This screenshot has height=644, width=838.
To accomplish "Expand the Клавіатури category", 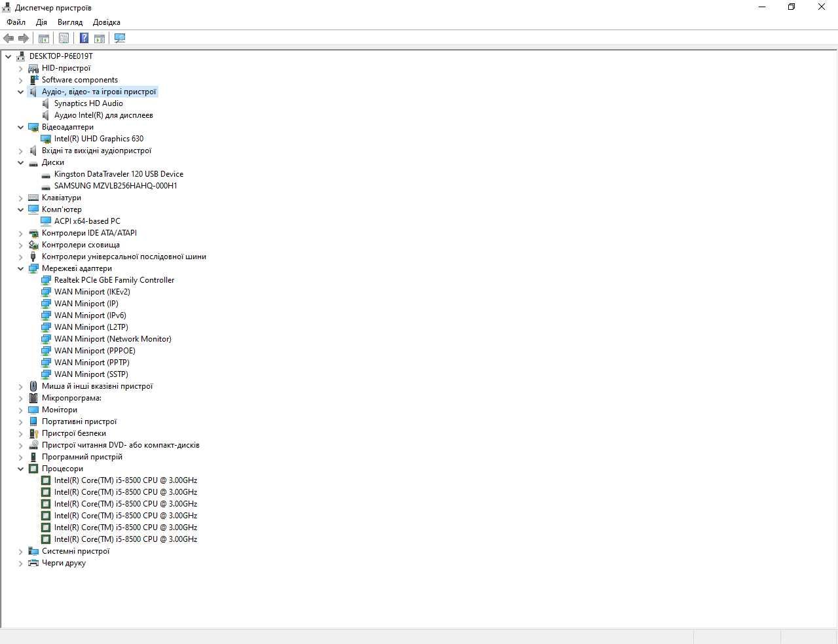I will pos(20,198).
